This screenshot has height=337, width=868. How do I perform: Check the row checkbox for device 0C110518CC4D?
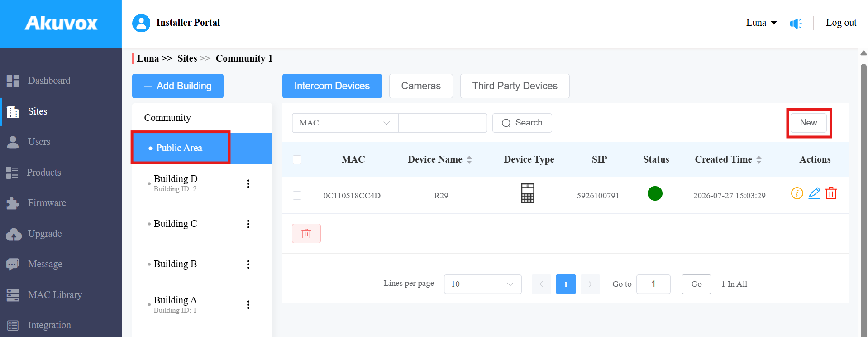click(x=297, y=195)
